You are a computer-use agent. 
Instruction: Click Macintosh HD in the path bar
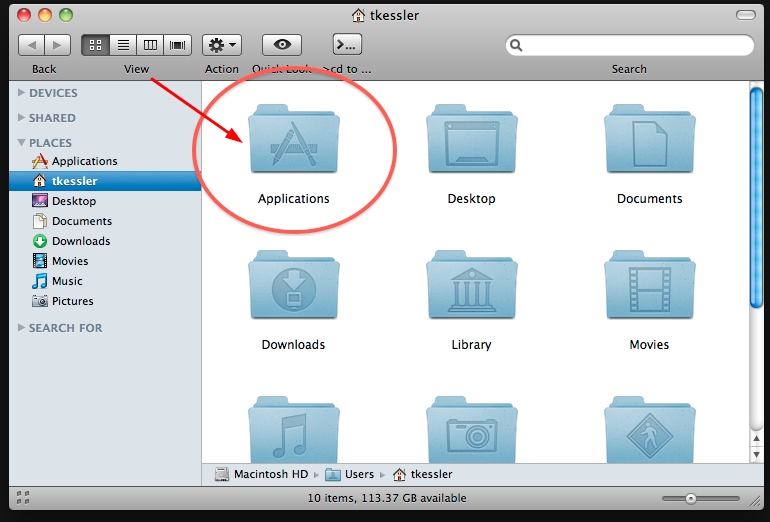(x=261, y=474)
